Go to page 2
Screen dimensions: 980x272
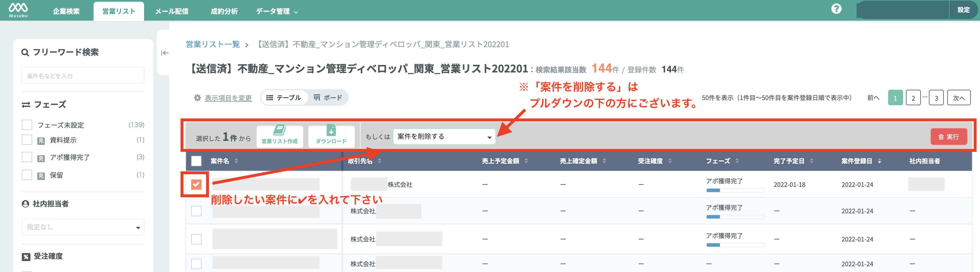[x=913, y=98]
